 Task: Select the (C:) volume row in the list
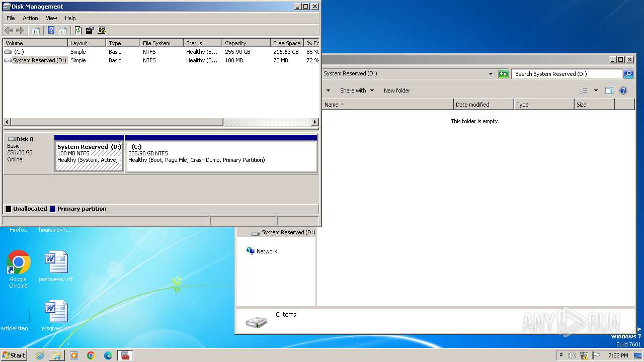pos(161,52)
